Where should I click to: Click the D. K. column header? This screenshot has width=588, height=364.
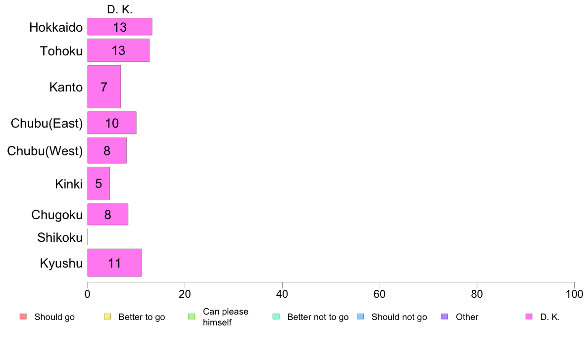120,9
